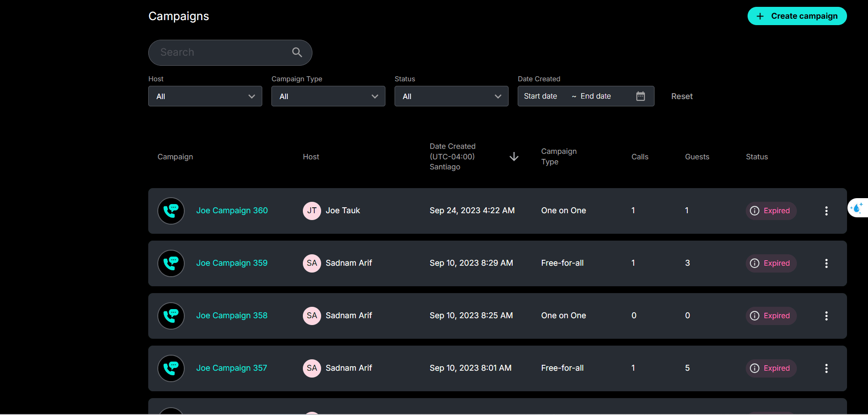Click the phone icon of Joe Campaign 357

click(x=171, y=368)
